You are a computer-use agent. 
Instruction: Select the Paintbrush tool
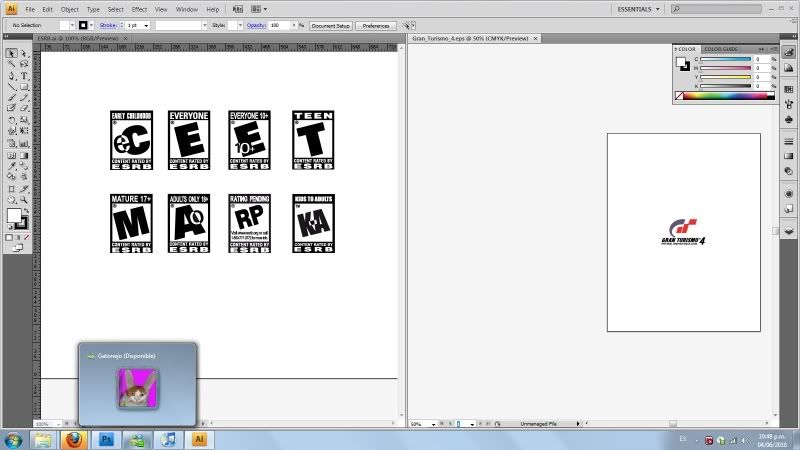(11, 97)
